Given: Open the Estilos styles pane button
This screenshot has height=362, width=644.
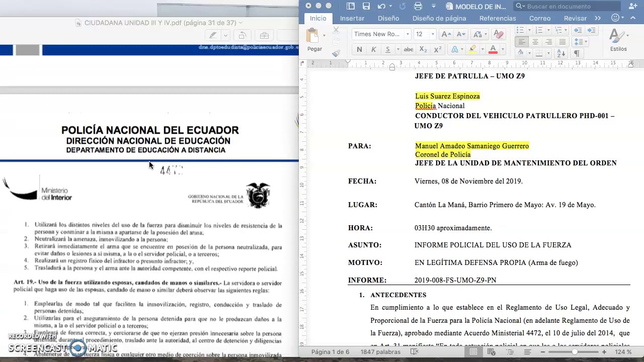Looking at the screenshot, I should [618, 40].
